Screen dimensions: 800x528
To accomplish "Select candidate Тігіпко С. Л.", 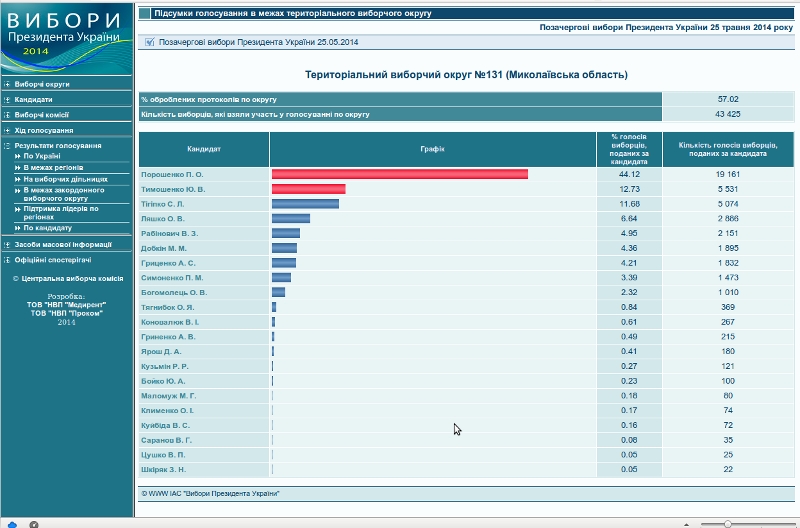I will [x=162, y=204].
